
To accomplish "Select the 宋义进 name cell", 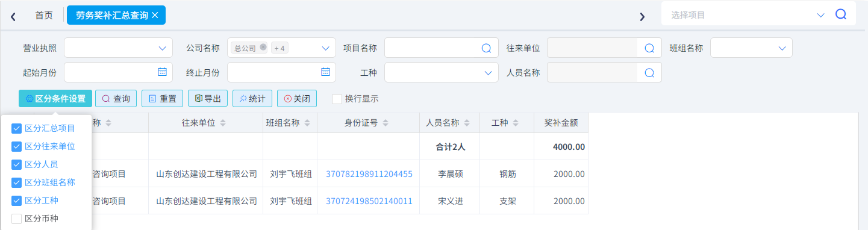I will click(451, 201).
